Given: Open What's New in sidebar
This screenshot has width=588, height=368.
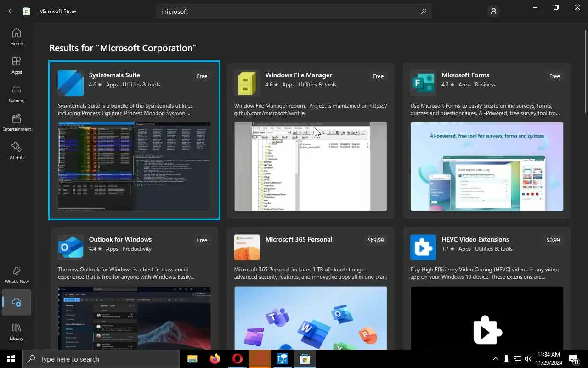Looking at the screenshot, I should [x=17, y=275].
